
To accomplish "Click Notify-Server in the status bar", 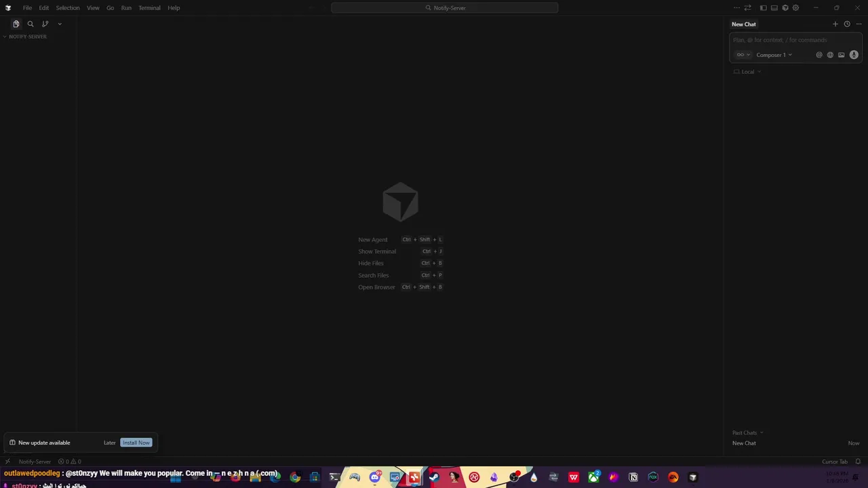I will point(35,462).
